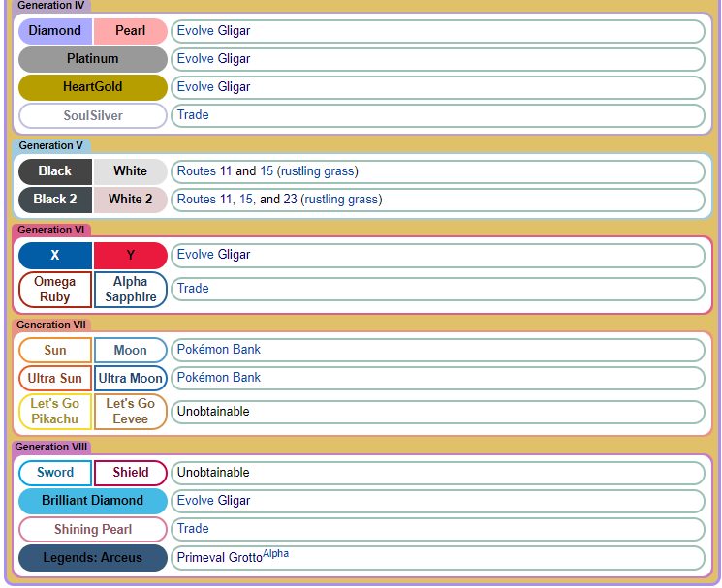Select Unobtainable text in Let's Go row
Image resolution: width=722 pixels, height=588 pixels.
click(x=213, y=412)
